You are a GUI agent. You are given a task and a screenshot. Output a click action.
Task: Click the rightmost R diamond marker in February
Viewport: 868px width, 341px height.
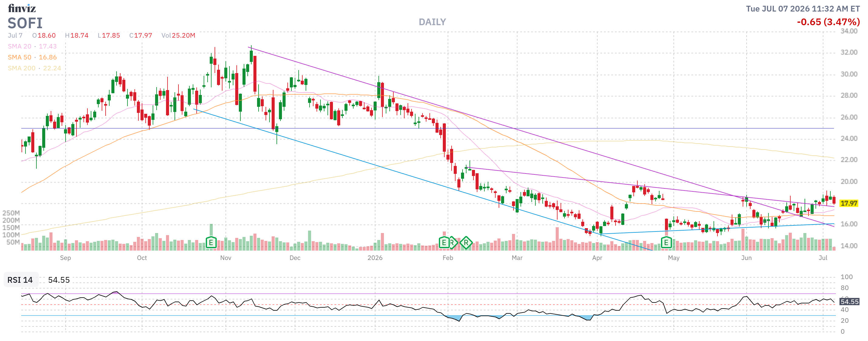[x=466, y=242]
